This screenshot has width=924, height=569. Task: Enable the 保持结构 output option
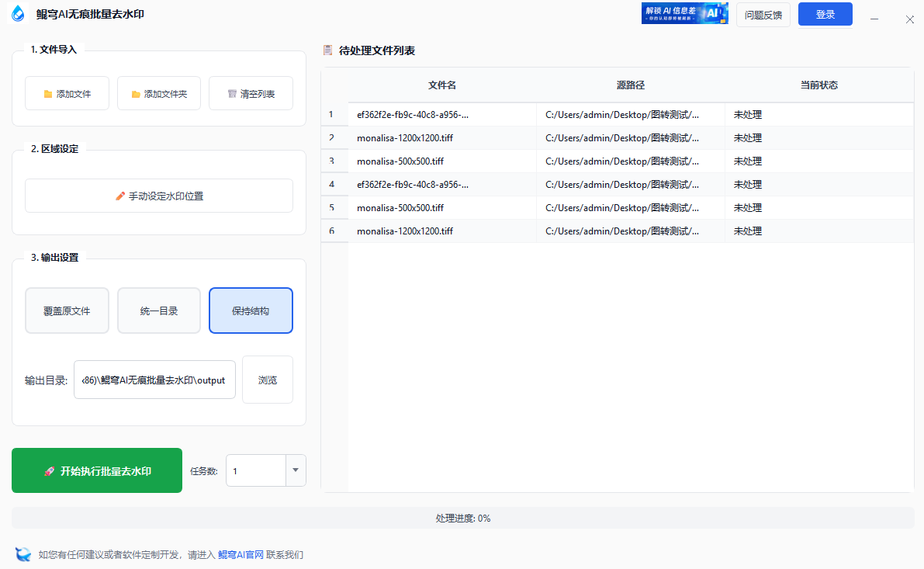click(251, 310)
